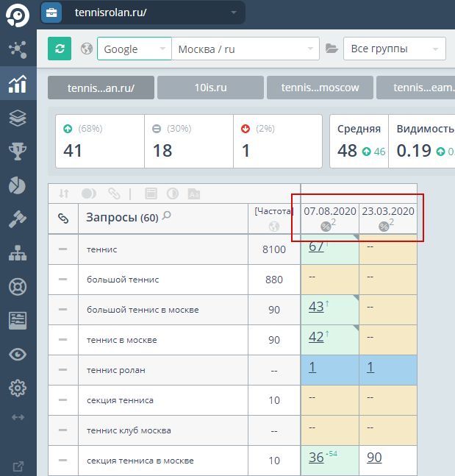Toggle the minus marker for теннис row

[x=63, y=249]
